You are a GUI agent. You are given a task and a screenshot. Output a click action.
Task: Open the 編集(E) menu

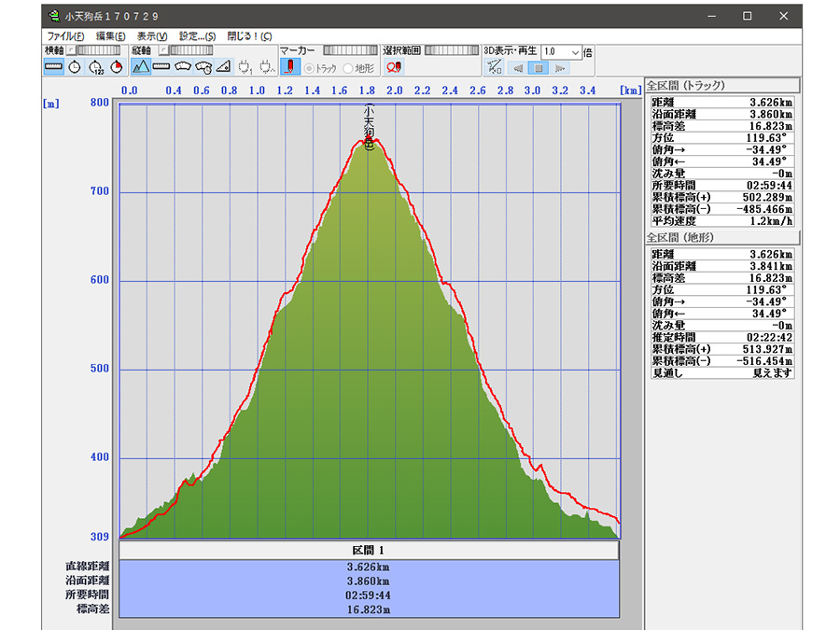pos(110,36)
